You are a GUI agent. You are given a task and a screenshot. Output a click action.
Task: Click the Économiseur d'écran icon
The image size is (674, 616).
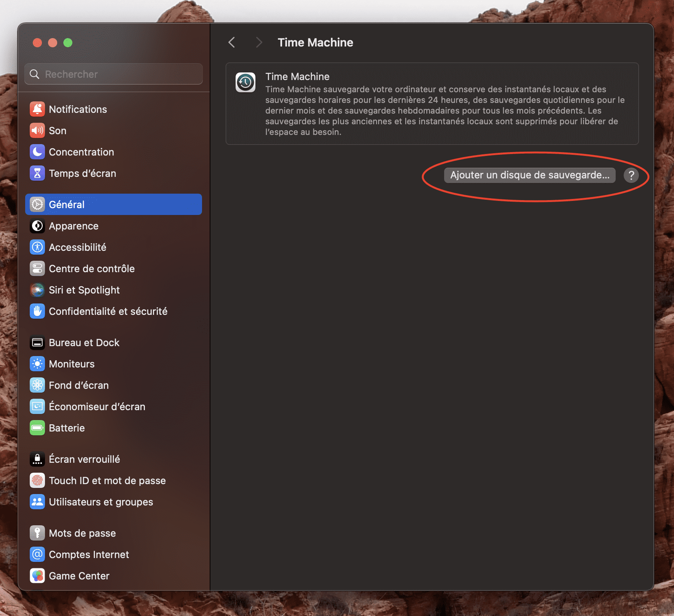tap(37, 407)
